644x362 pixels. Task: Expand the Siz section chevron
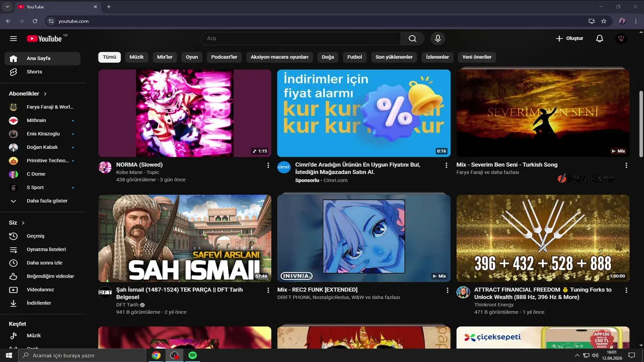pos(23,223)
